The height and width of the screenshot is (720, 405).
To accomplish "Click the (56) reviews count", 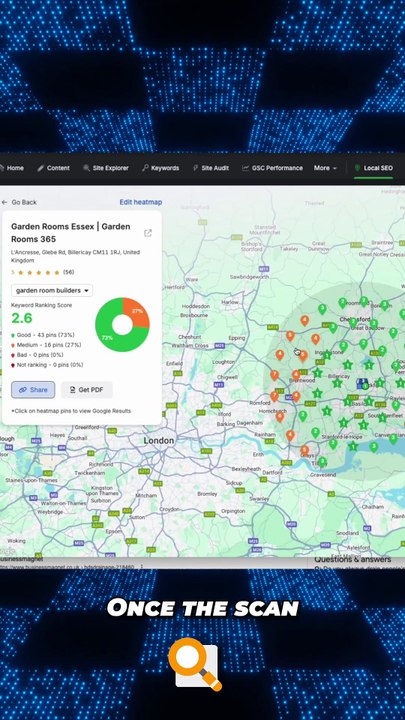I will [x=68, y=272].
